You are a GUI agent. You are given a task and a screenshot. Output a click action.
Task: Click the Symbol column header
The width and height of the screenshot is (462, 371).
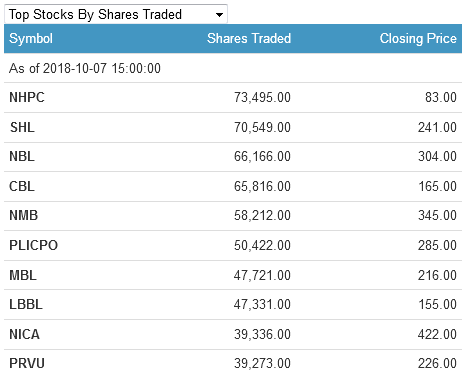click(x=31, y=38)
